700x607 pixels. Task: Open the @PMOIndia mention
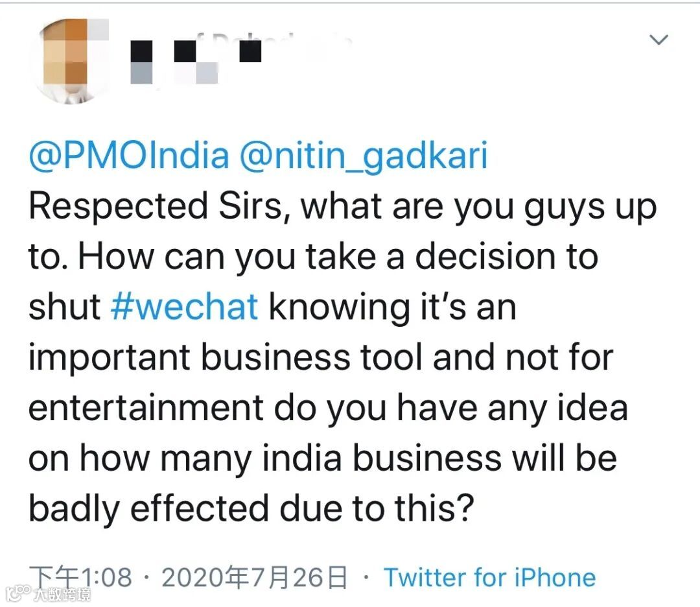coord(128,156)
